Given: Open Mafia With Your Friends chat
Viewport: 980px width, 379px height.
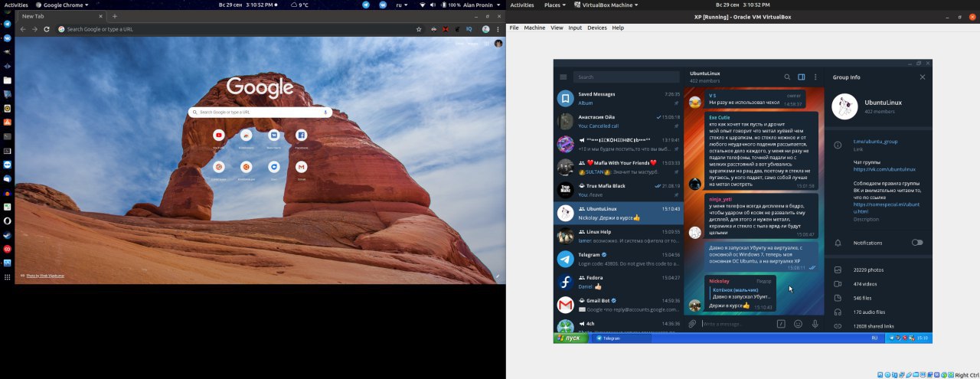Looking at the screenshot, I should click(x=619, y=167).
